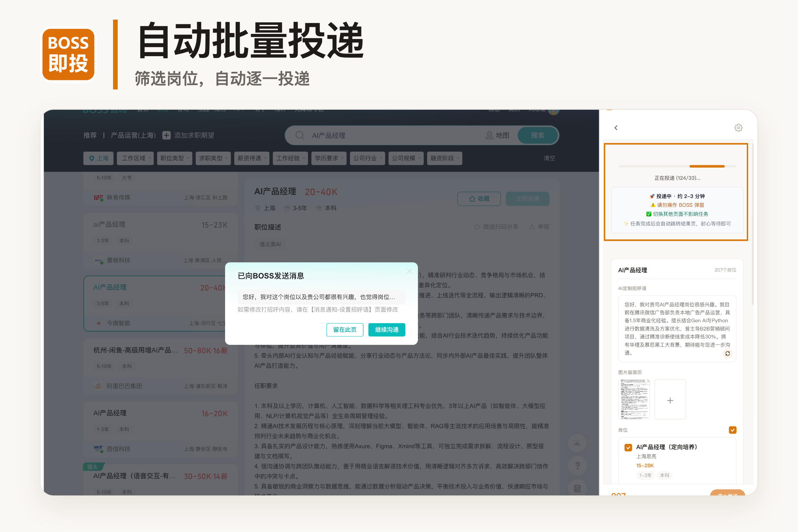
Task: Click 清空 to clear filters
Action: (x=549, y=158)
